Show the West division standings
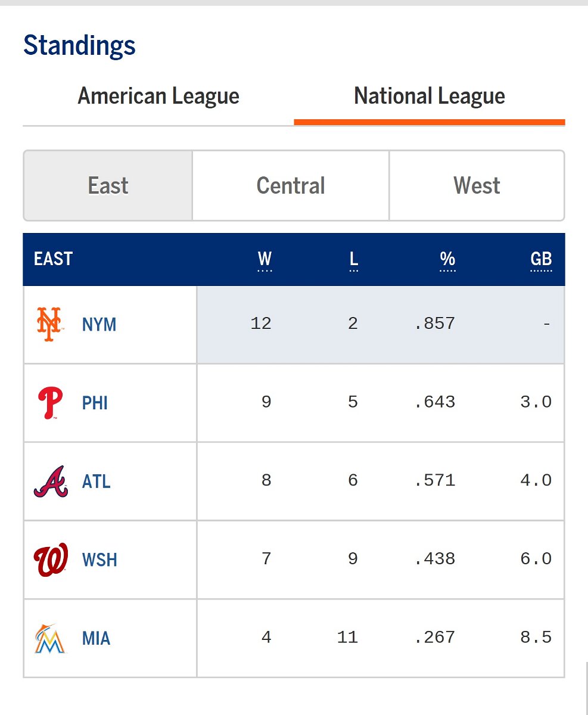Viewport: 588px width, 715px height. pos(477,185)
